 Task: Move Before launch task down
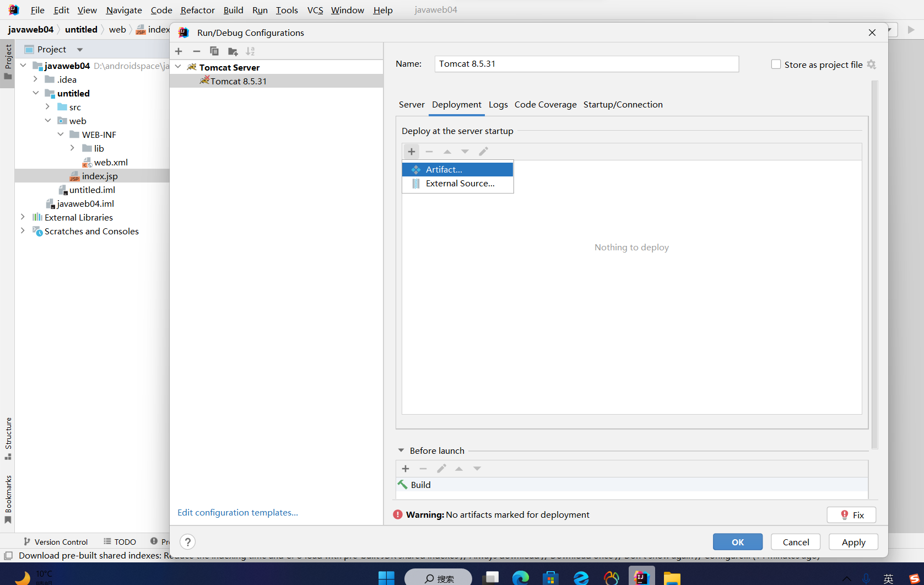click(477, 469)
